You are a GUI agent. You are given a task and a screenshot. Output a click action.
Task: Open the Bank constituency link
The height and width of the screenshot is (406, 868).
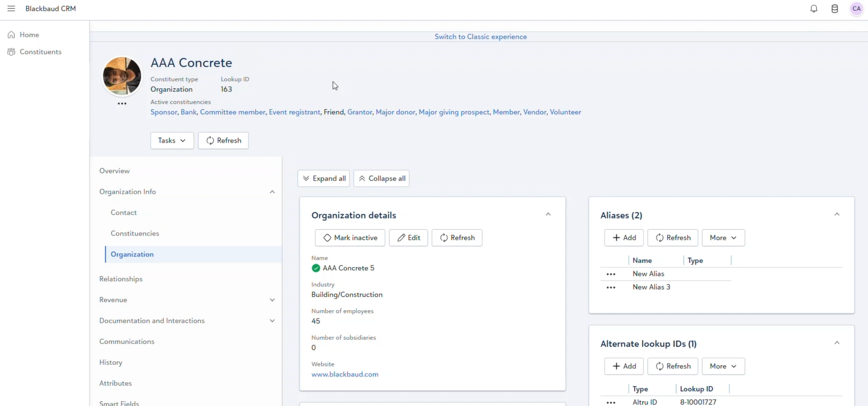point(189,112)
